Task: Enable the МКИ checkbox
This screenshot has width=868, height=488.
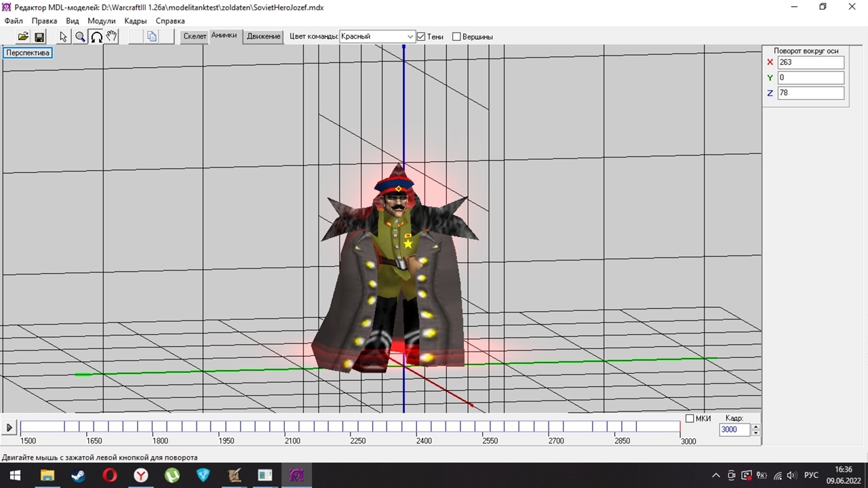Action: click(x=690, y=419)
